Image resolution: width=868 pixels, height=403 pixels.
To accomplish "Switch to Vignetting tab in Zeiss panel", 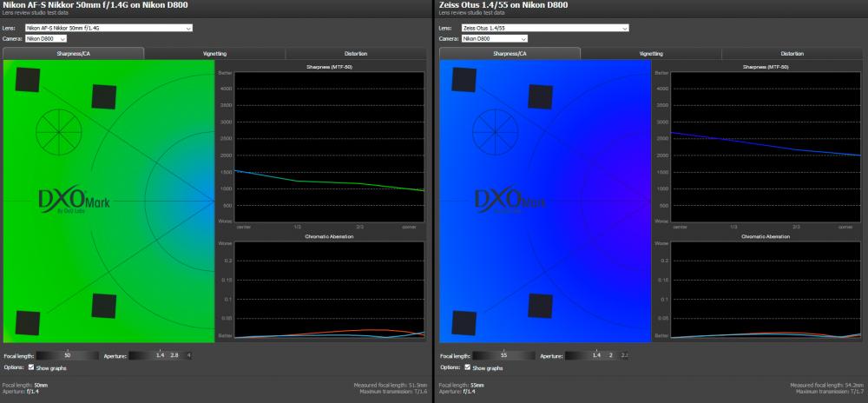I will point(651,54).
